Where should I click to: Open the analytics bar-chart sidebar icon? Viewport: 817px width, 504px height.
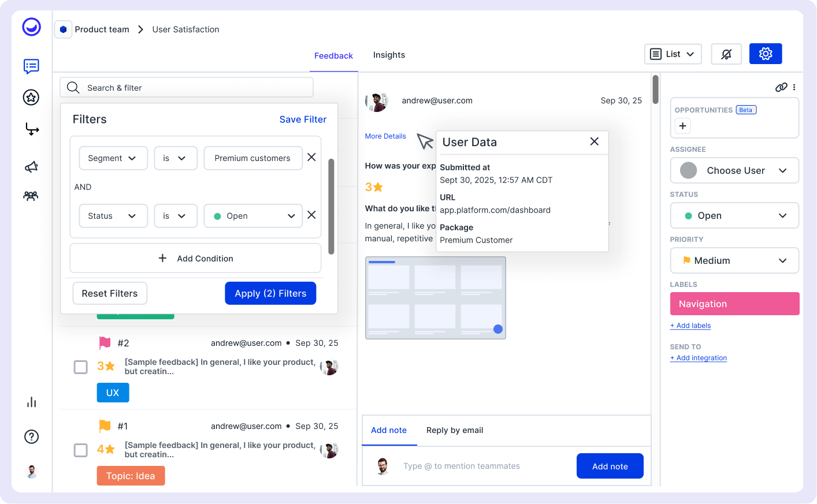click(31, 402)
